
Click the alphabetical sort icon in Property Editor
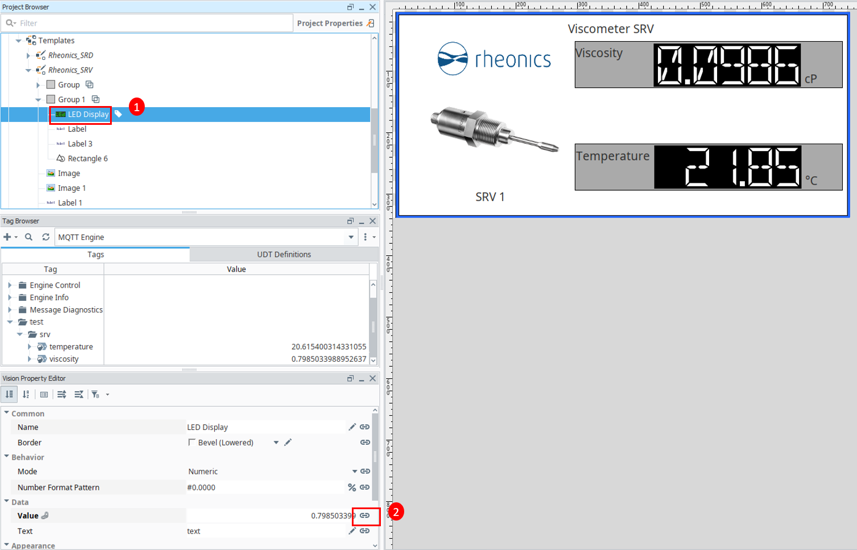coord(26,394)
